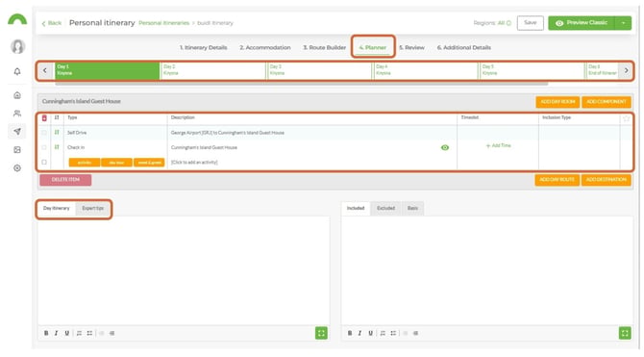Toggle italic in Day Itinerary editor
Screen dimensions: 644x357
click(57, 333)
